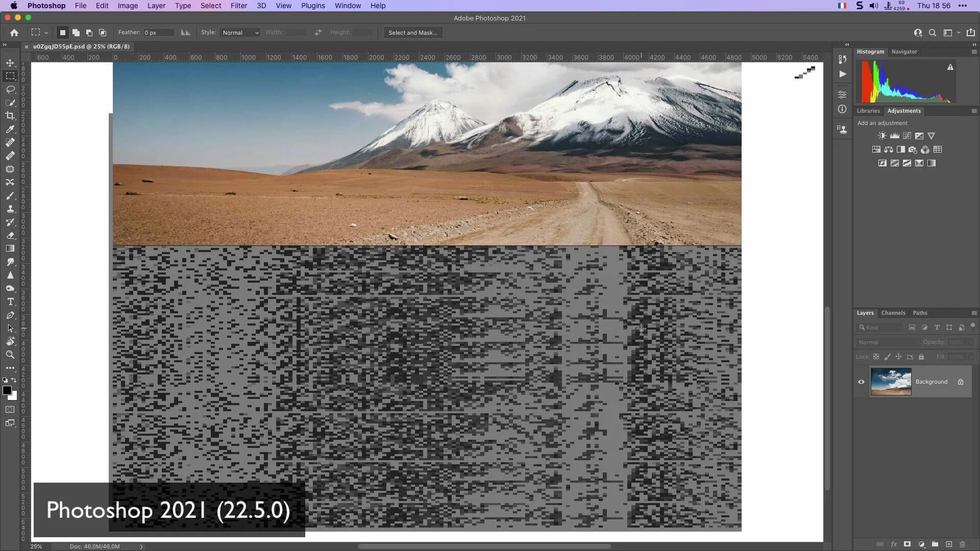Select the Move tool
980x551 pixels.
[10, 63]
